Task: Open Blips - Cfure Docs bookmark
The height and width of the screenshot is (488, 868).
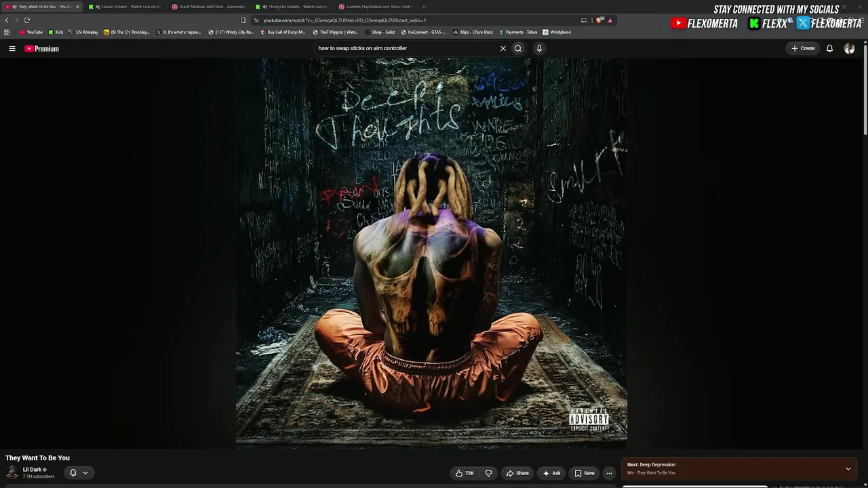Action: point(473,32)
